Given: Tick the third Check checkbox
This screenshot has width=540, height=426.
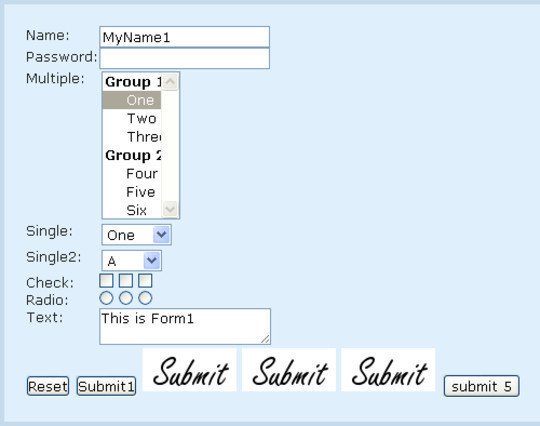Looking at the screenshot, I should pyautogui.click(x=145, y=281).
